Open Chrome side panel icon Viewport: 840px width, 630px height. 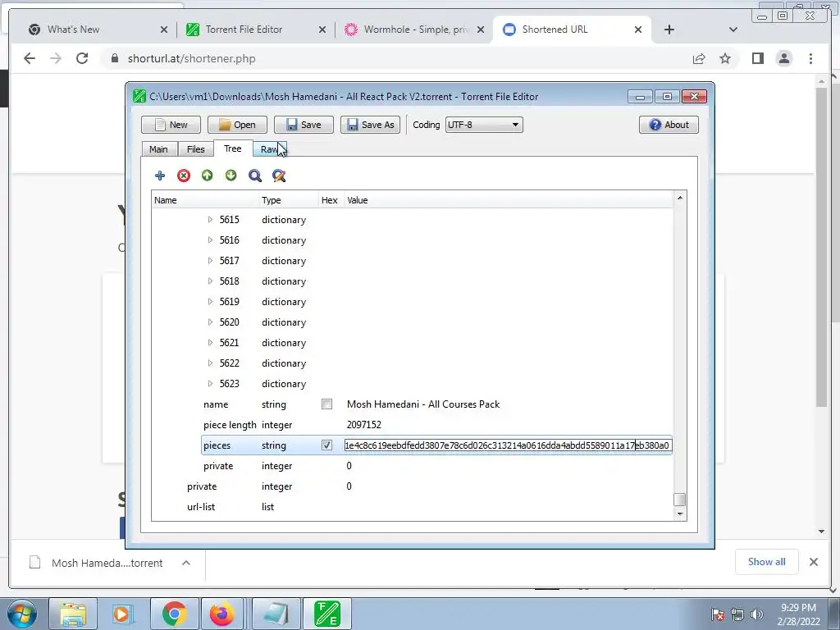click(757, 58)
